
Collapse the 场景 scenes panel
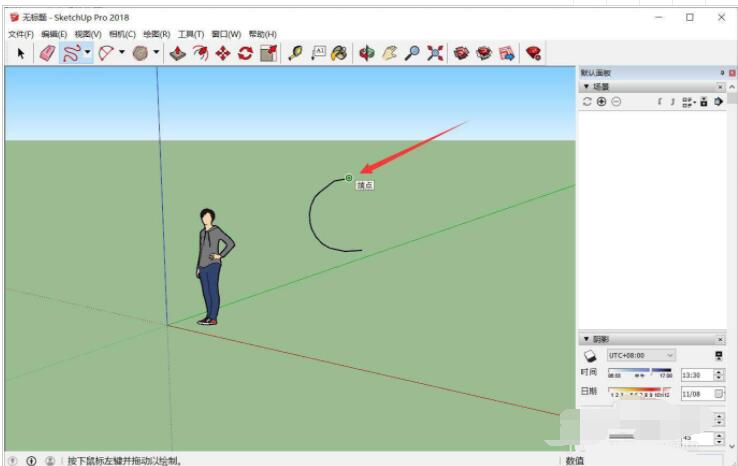click(586, 87)
